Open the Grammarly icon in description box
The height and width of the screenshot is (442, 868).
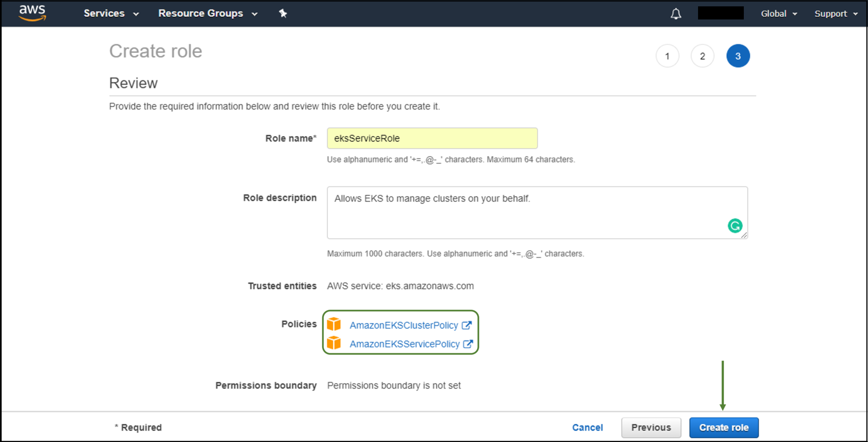pos(735,226)
